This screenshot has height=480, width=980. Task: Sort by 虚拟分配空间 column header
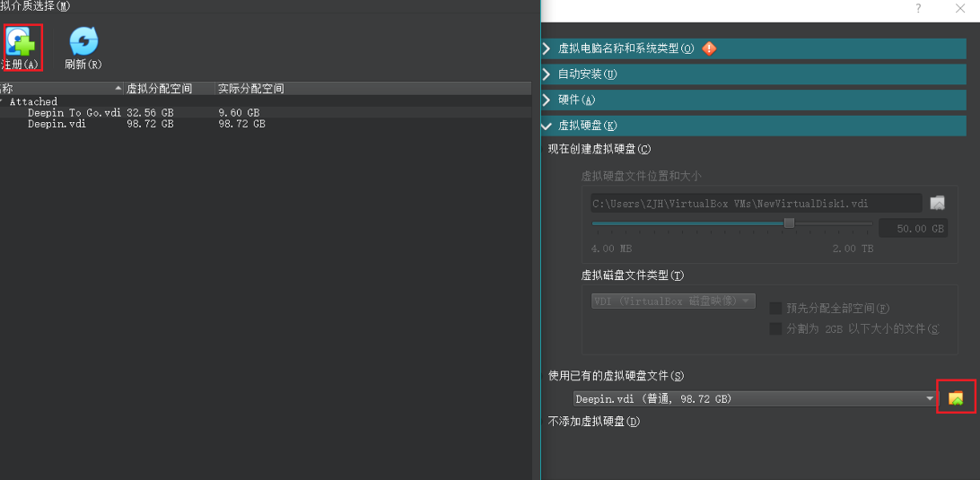[x=169, y=89]
